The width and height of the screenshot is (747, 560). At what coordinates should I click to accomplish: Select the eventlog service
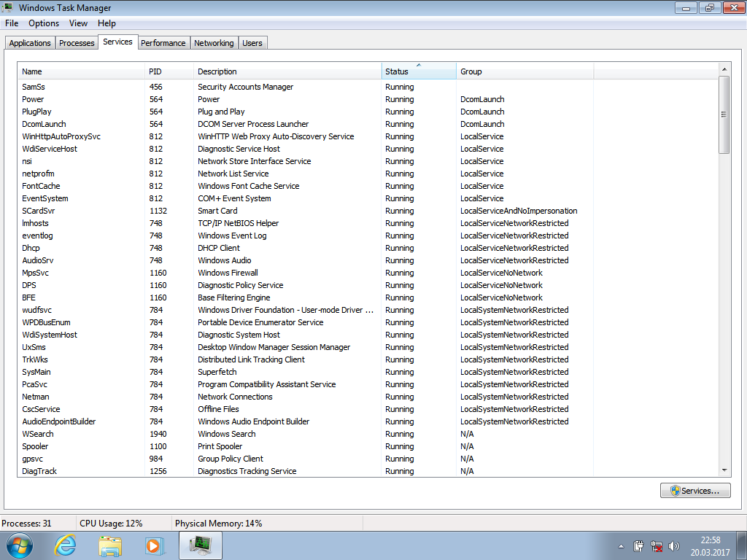click(x=38, y=236)
